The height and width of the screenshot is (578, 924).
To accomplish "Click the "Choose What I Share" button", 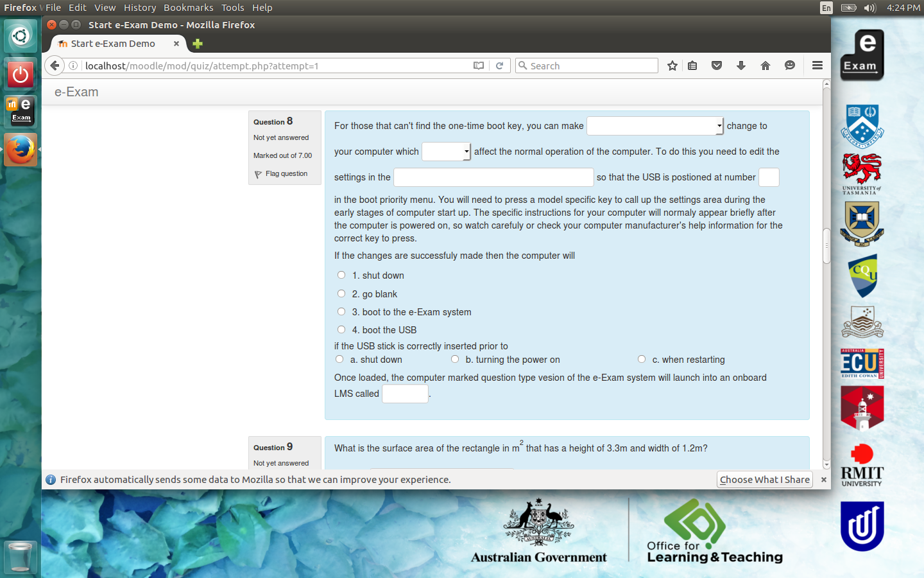I will (764, 480).
